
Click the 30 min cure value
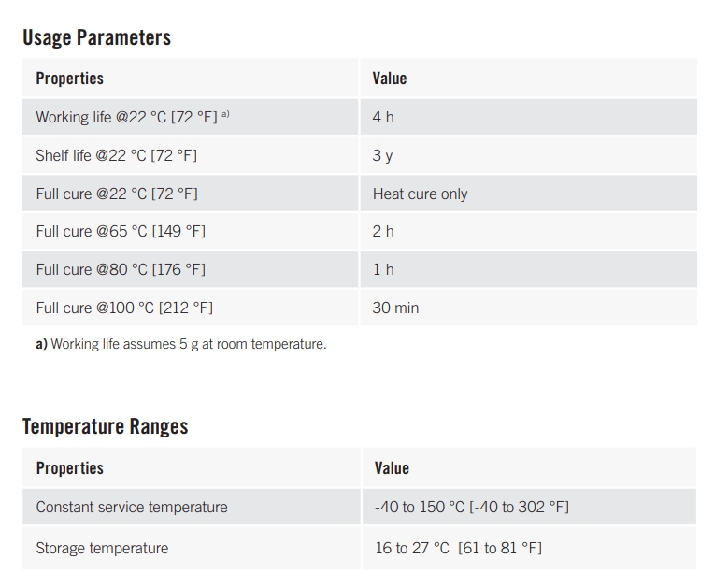click(x=395, y=308)
